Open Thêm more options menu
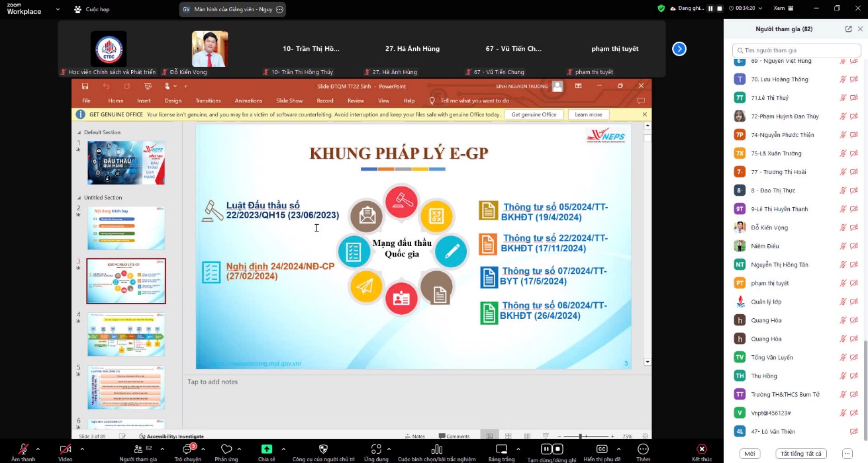The height and width of the screenshot is (463, 868). pos(643,449)
